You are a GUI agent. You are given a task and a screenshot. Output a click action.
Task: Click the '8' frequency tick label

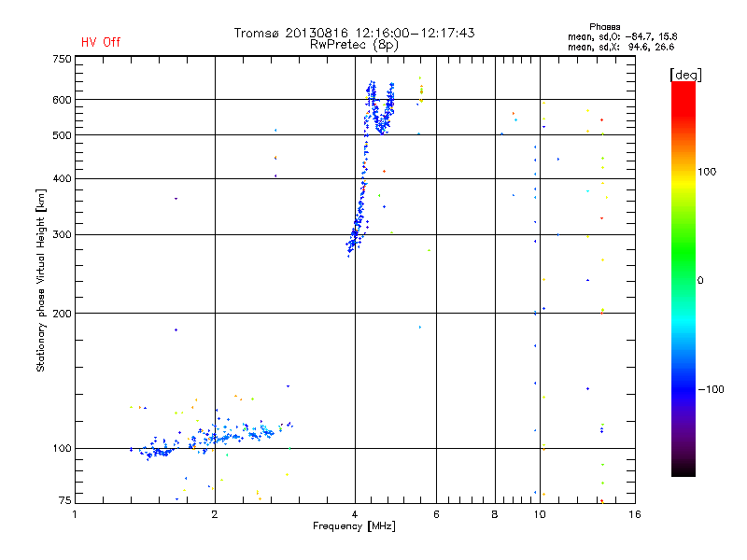495,514
